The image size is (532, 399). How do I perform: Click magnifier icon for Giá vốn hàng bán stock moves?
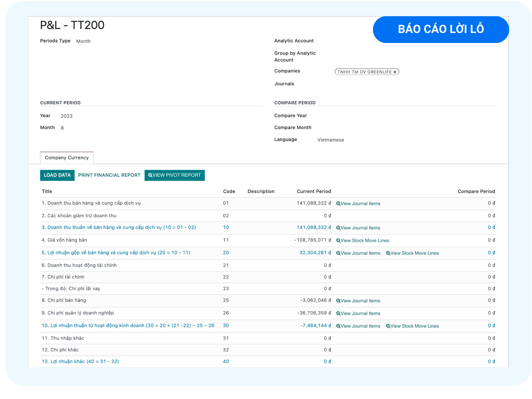[x=338, y=241]
